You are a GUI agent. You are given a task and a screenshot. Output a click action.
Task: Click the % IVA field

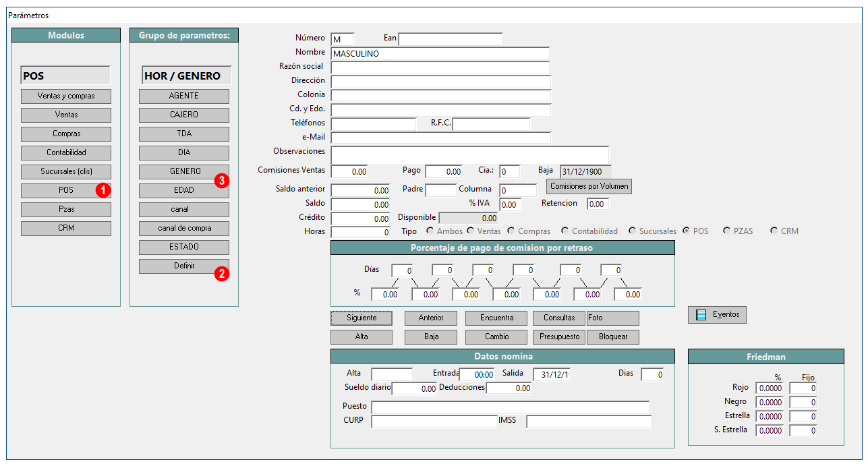click(x=511, y=205)
